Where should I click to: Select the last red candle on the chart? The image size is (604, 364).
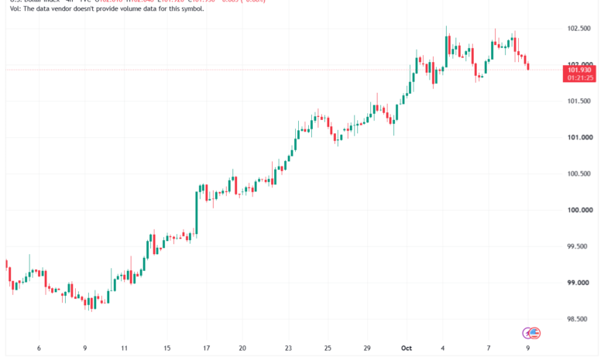[x=528, y=67]
